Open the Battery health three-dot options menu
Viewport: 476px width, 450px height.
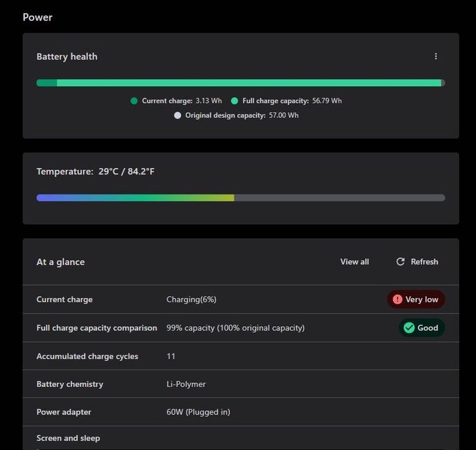point(436,56)
